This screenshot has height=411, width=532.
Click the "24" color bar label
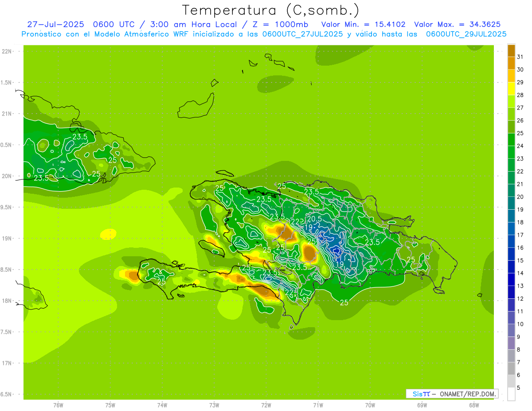520,146
